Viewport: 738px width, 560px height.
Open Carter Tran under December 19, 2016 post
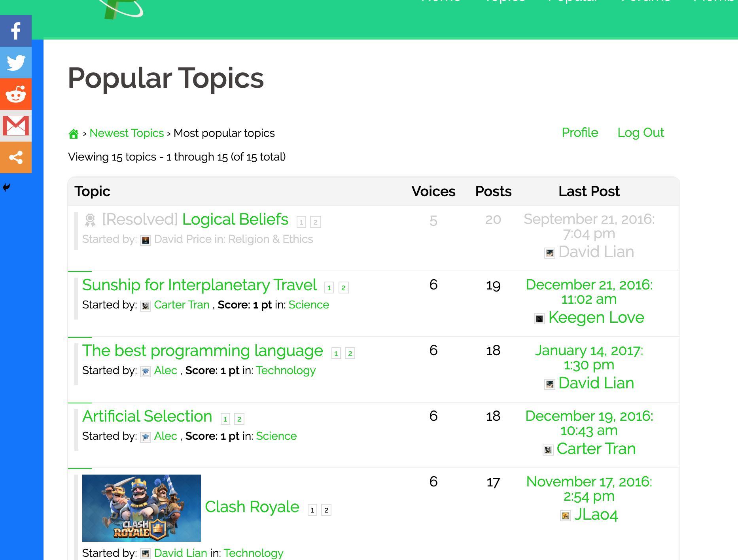tap(596, 449)
